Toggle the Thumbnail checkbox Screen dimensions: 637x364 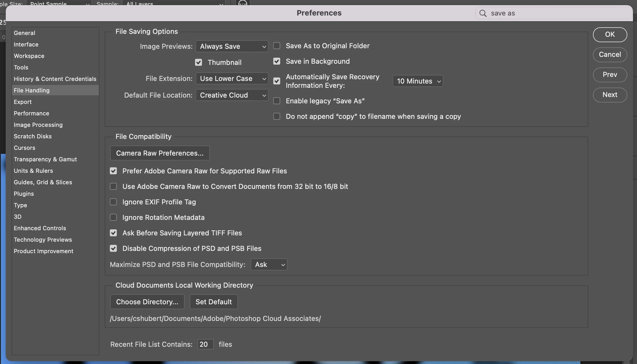click(x=198, y=63)
